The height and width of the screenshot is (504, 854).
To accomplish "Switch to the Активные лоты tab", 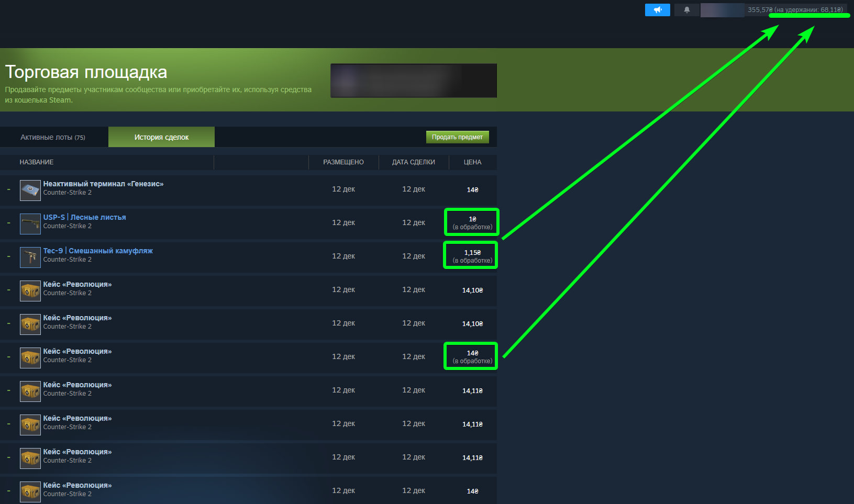I will coord(53,137).
